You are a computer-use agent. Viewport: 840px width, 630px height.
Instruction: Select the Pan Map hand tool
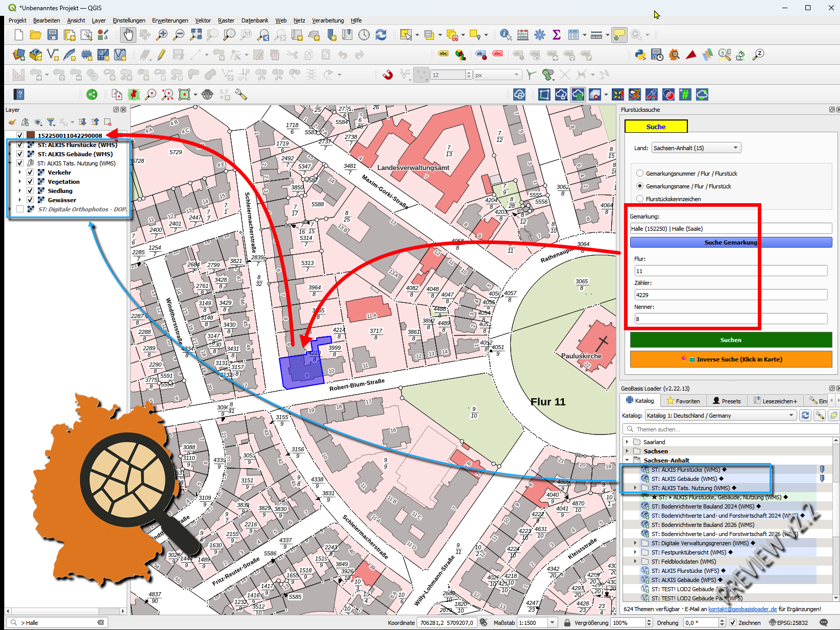(128, 35)
